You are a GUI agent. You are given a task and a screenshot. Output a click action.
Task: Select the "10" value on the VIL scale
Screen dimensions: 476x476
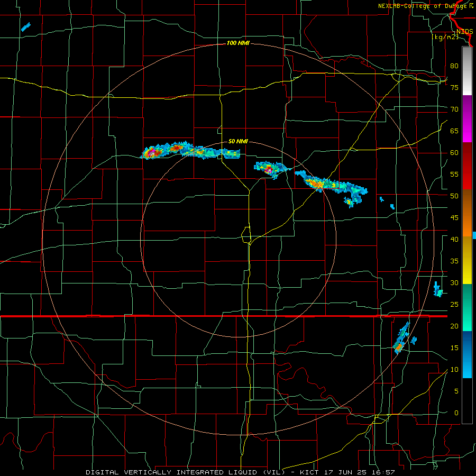click(x=454, y=370)
